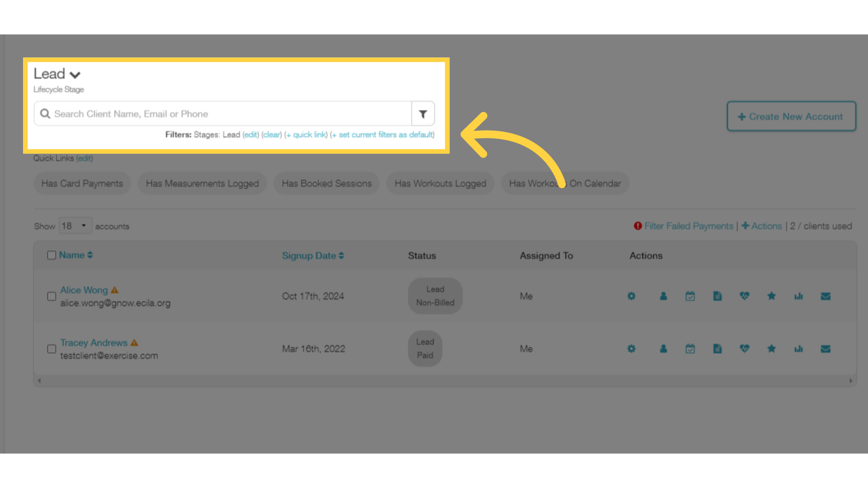Image resolution: width=868 pixels, height=488 pixels.
Task: Open the bar chart stats icon for Alice Wong
Action: coord(798,296)
